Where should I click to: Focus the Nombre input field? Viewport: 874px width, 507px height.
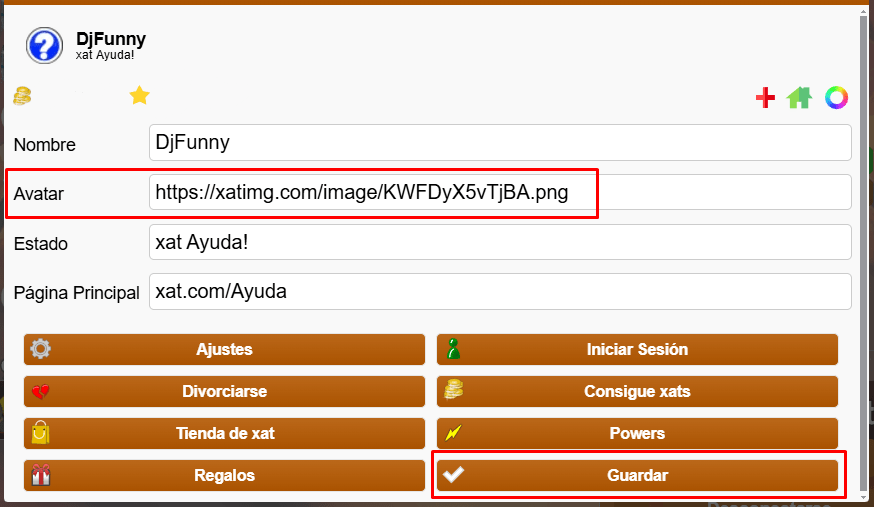[x=500, y=142]
